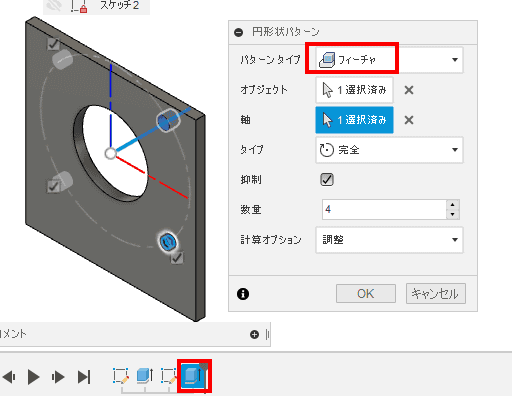
Task: Collapse the 円形状パターン dialog header
Action: click(x=238, y=32)
